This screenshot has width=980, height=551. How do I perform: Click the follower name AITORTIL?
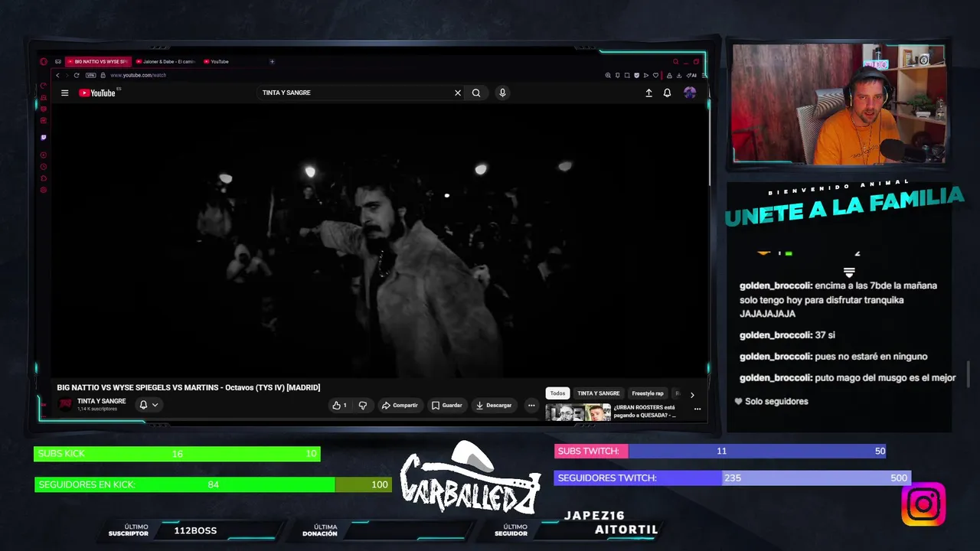pyautogui.click(x=626, y=530)
